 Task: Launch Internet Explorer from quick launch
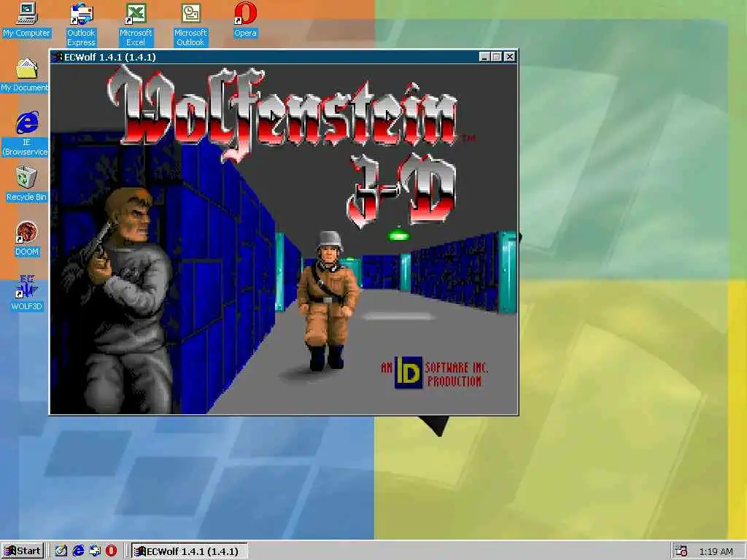77,551
